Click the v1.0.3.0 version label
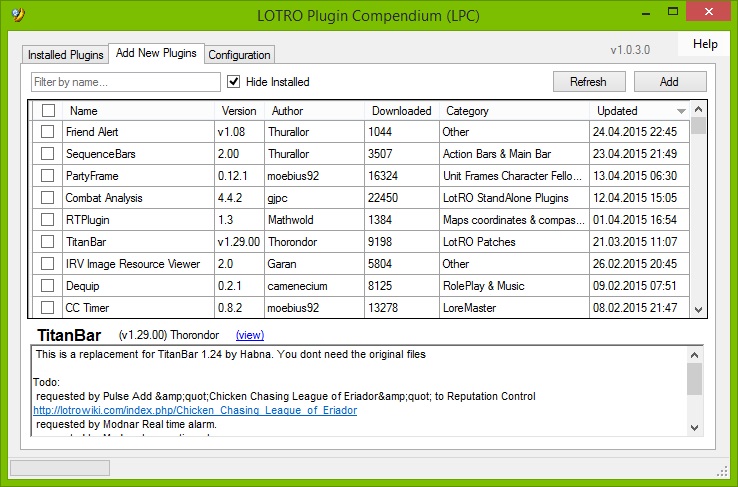Screen dimensions: 738x487 tap(630, 50)
